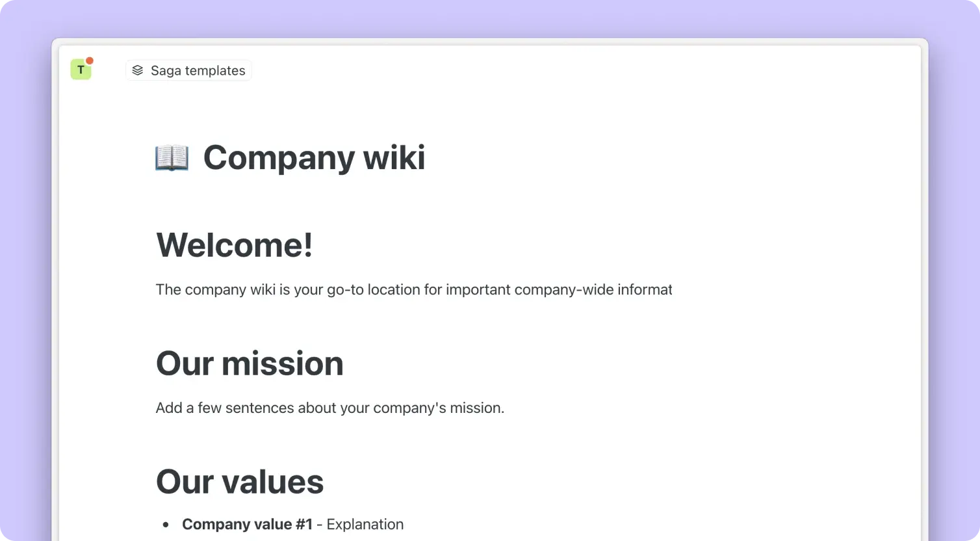This screenshot has width=980, height=541.
Task: Click the bold Company value #1 text
Action: (247, 525)
